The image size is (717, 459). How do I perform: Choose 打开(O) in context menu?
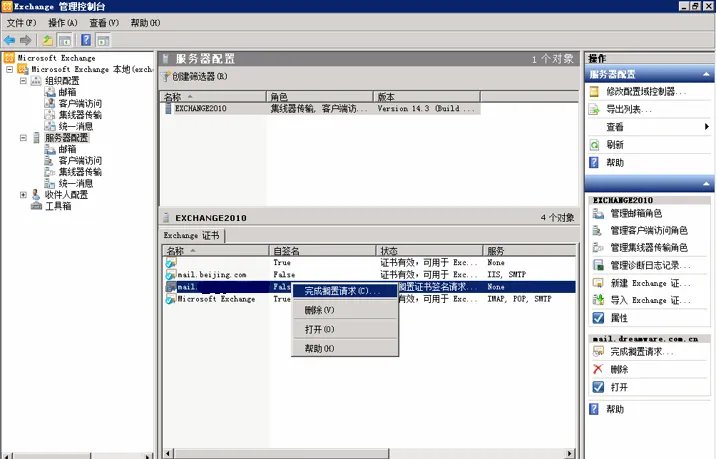[x=345, y=329]
